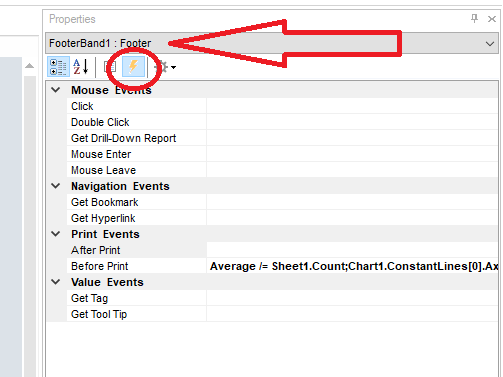Close the Properties panel

[x=492, y=19]
